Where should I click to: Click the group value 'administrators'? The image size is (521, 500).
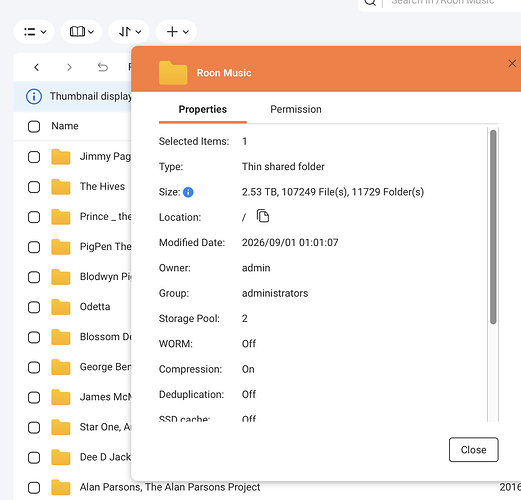coord(275,293)
